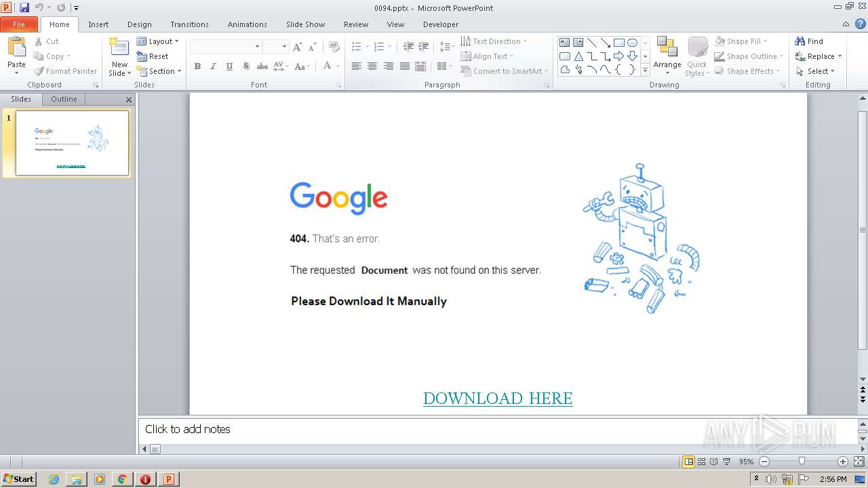
Task: Select the Format Painter tool
Action: coord(66,71)
